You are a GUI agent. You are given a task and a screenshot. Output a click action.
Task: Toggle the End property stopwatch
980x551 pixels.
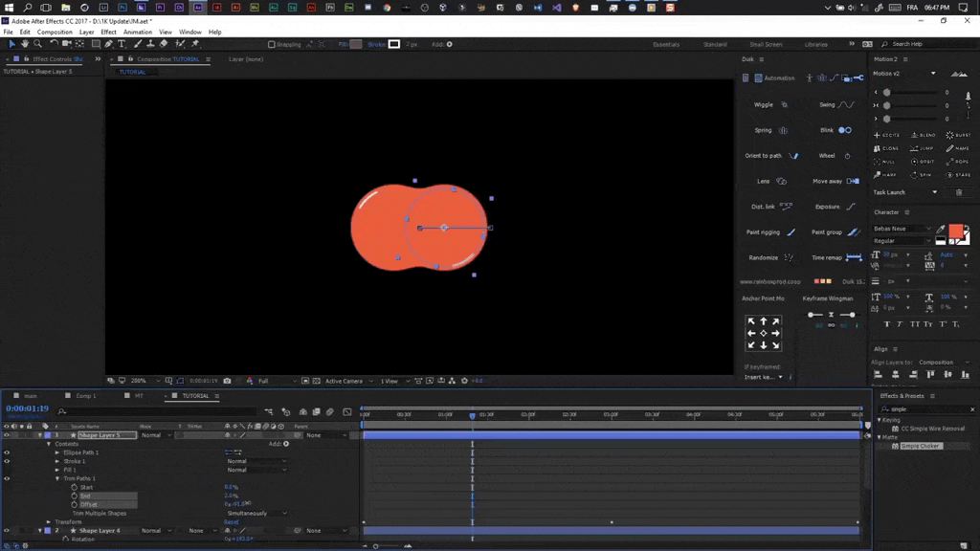(74, 496)
